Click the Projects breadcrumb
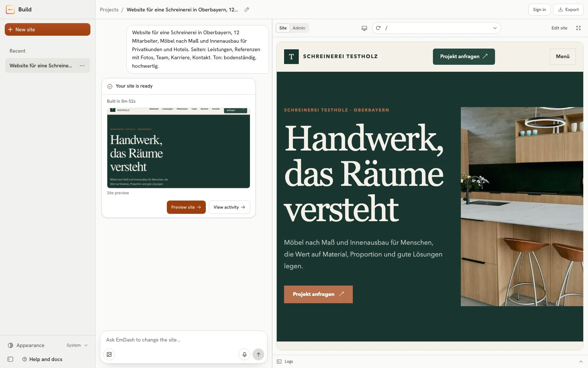This screenshot has height=368, width=588. tap(109, 10)
